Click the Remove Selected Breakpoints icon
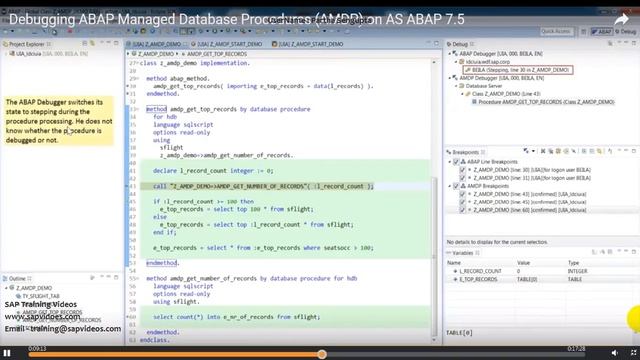The width and height of the screenshot is (640, 360). pyautogui.click(x=543, y=151)
